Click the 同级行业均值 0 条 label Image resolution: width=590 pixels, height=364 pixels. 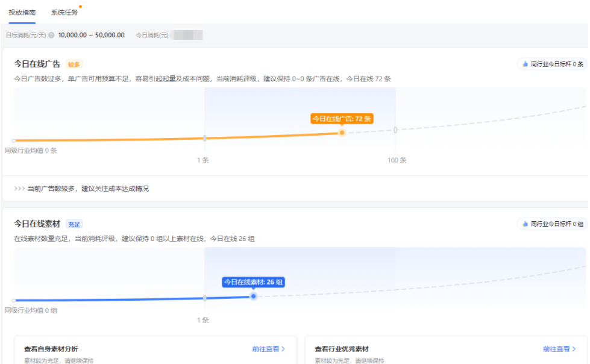[x=31, y=151]
